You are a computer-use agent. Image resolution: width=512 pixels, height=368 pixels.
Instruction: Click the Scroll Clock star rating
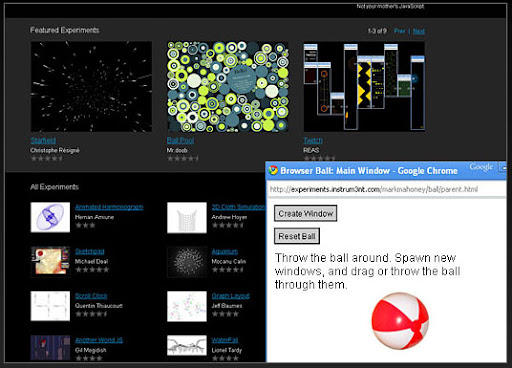(91, 314)
